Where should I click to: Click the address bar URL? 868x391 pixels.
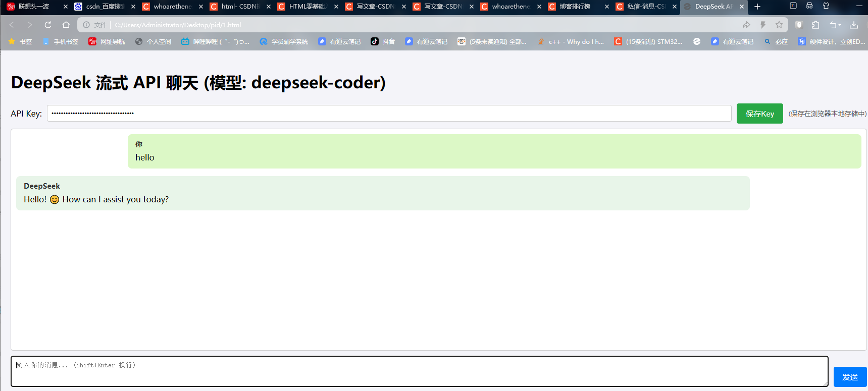pos(178,25)
